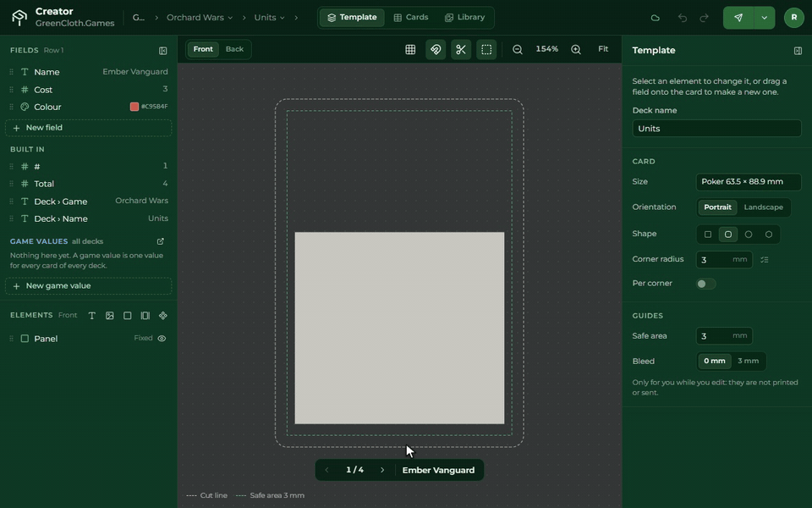
Task: Open the Orchard Wars breadcrumb dropdown
Action: point(200,18)
